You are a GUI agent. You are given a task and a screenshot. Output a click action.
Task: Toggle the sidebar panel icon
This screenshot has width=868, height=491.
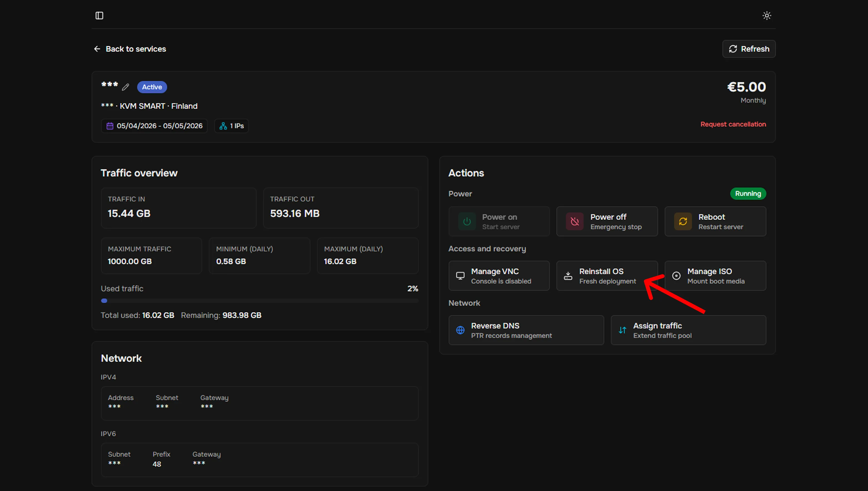point(99,16)
